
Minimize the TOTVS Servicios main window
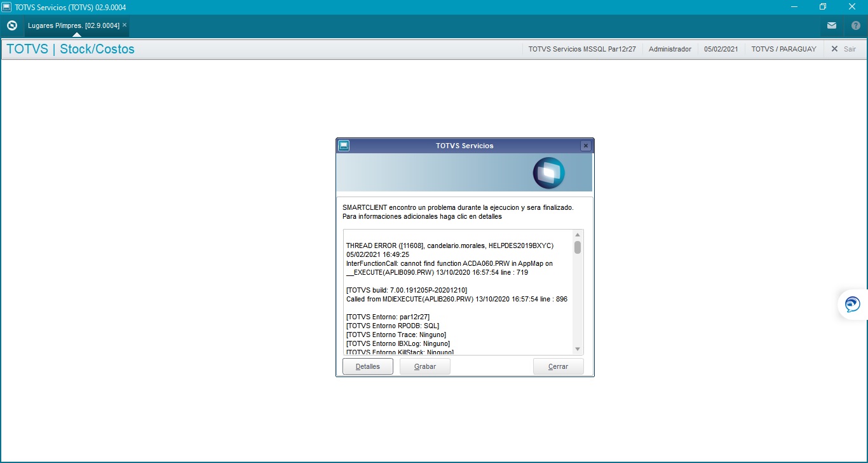point(794,6)
